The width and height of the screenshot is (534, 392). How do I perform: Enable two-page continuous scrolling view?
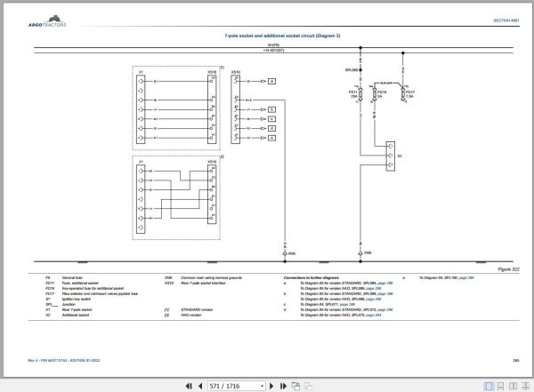525,386
